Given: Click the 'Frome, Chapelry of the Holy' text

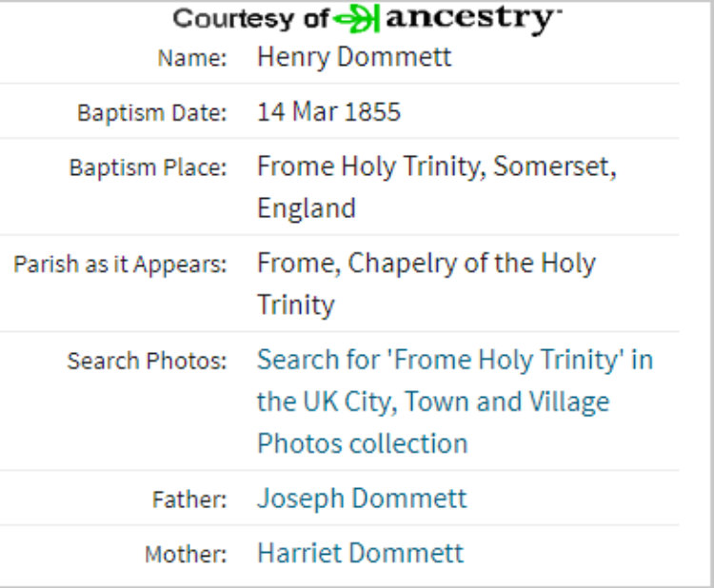Looking at the screenshot, I should tap(426, 264).
